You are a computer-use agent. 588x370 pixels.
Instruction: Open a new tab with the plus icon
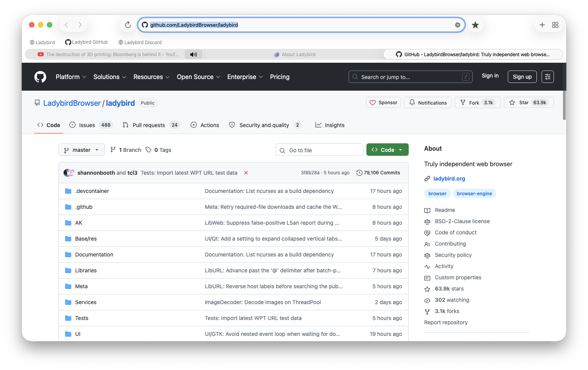click(542, 25)
